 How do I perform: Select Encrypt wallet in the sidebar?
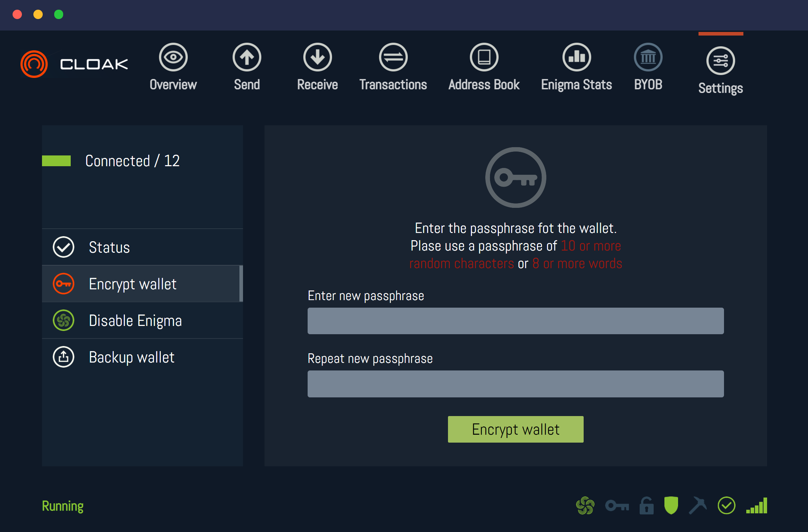point(143,284)
